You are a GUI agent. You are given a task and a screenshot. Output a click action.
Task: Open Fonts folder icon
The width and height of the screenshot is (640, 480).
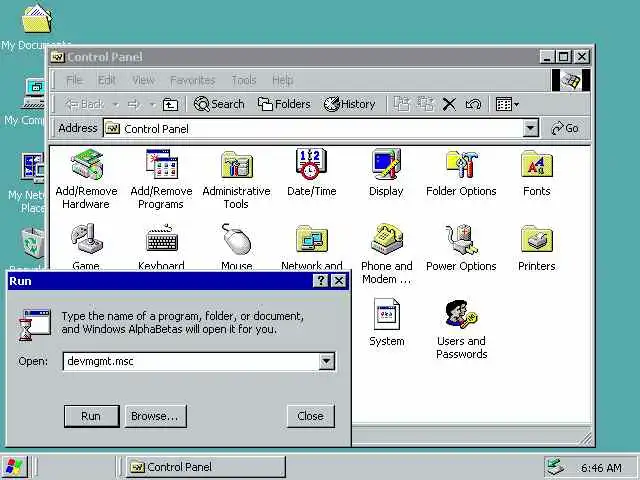pos(537,173)
